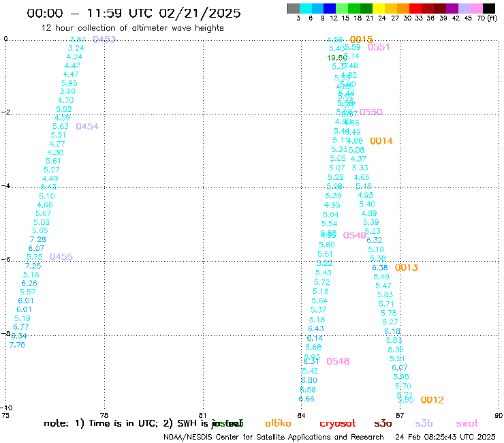Click the 7.28 wave height value
504x443 pixels.
(x=38, y=239)
